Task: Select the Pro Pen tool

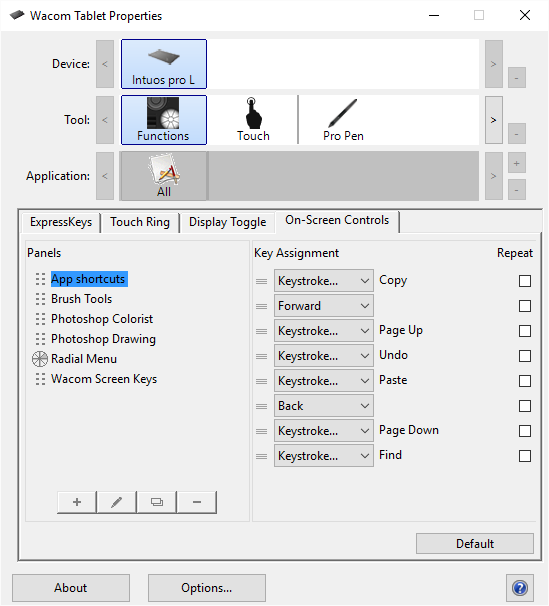Action: click(343, 120)
